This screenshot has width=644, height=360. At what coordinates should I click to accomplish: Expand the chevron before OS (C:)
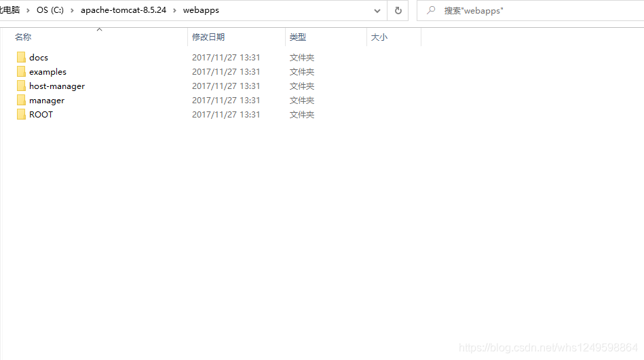(x=28, y=10)
